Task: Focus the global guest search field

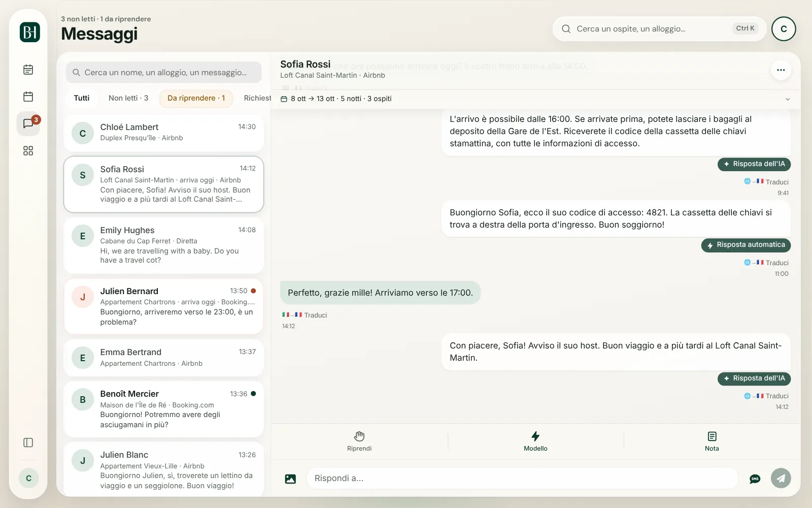Action: (659, 29)
